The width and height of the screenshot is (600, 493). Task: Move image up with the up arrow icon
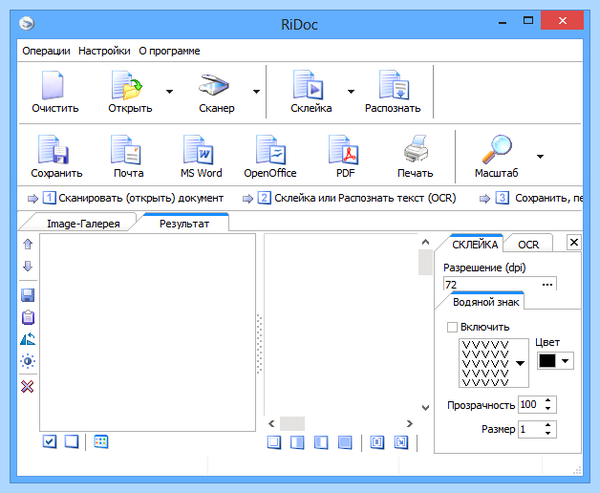28,244
